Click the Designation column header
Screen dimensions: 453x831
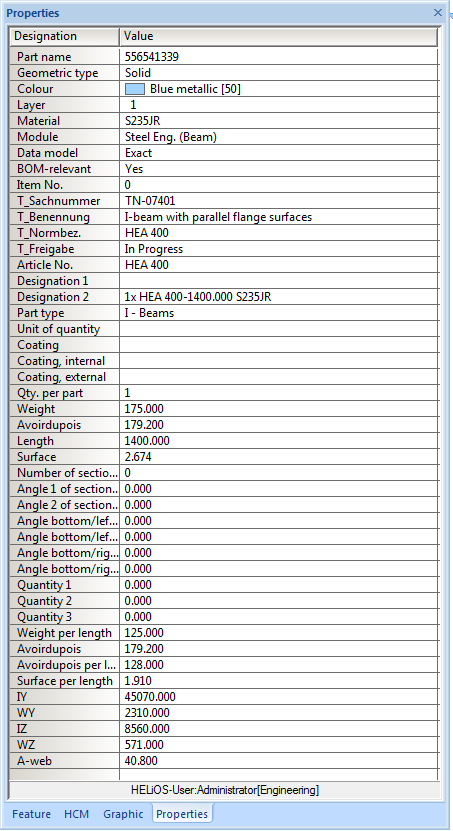click(64, 36)
